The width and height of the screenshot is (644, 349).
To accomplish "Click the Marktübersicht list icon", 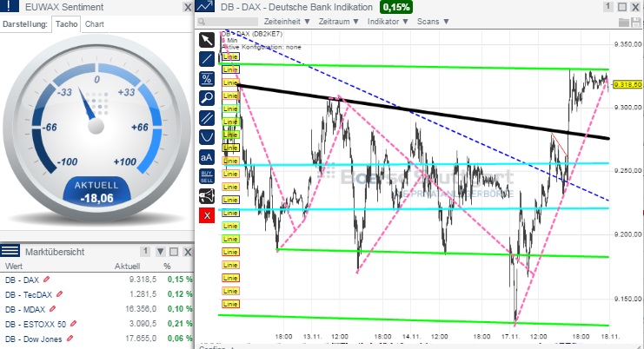I will [10, 251].
